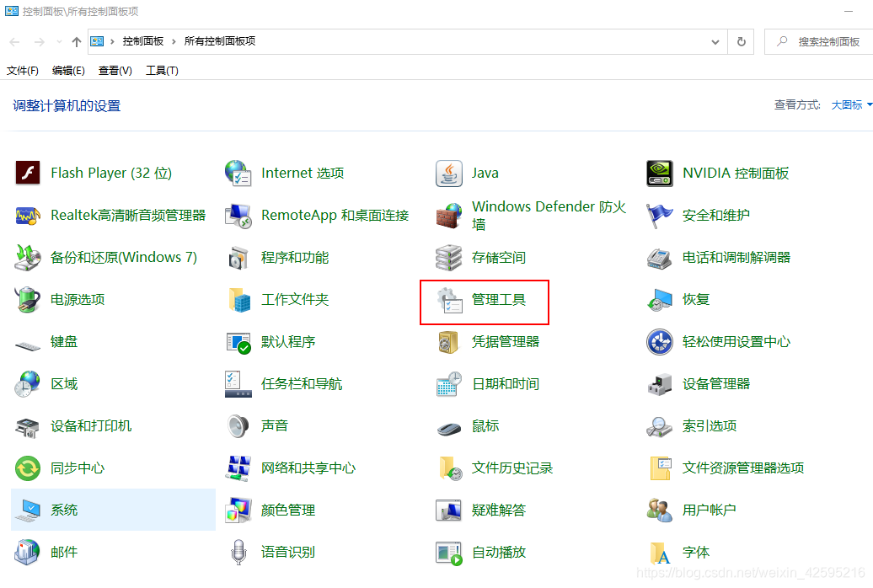873x588 pixels.
Task: Open the 备份和还原(Windows 7) icon
Action: 28,257
